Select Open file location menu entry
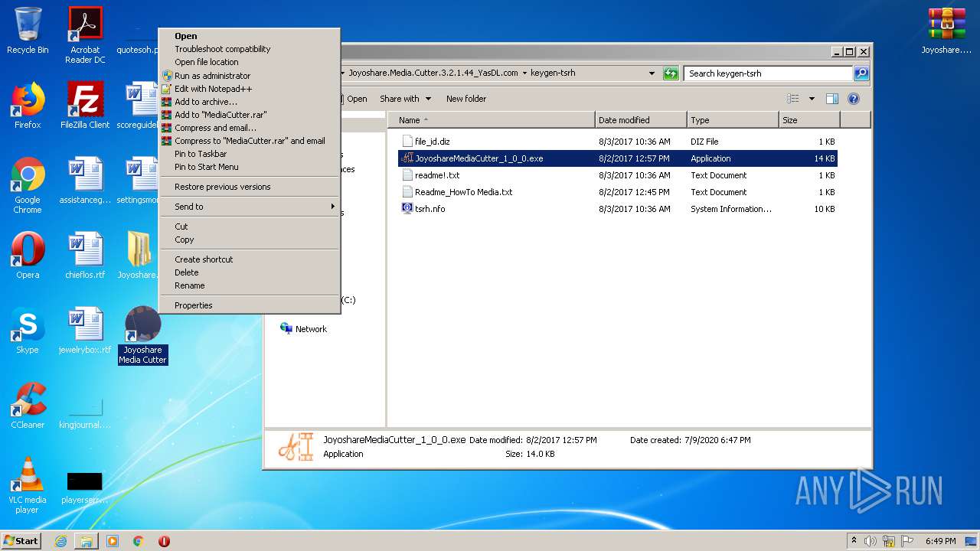 tap(250, 62)
